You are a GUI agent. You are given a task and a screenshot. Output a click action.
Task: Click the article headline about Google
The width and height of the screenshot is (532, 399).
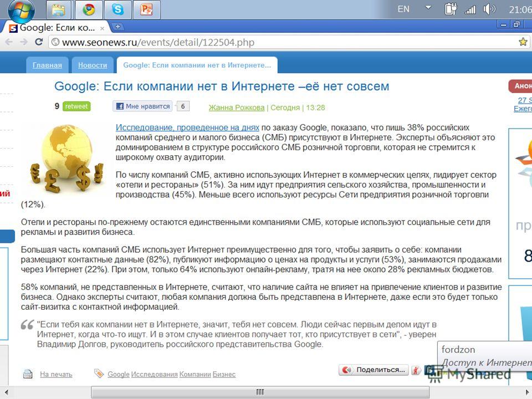tap(222, 86)
